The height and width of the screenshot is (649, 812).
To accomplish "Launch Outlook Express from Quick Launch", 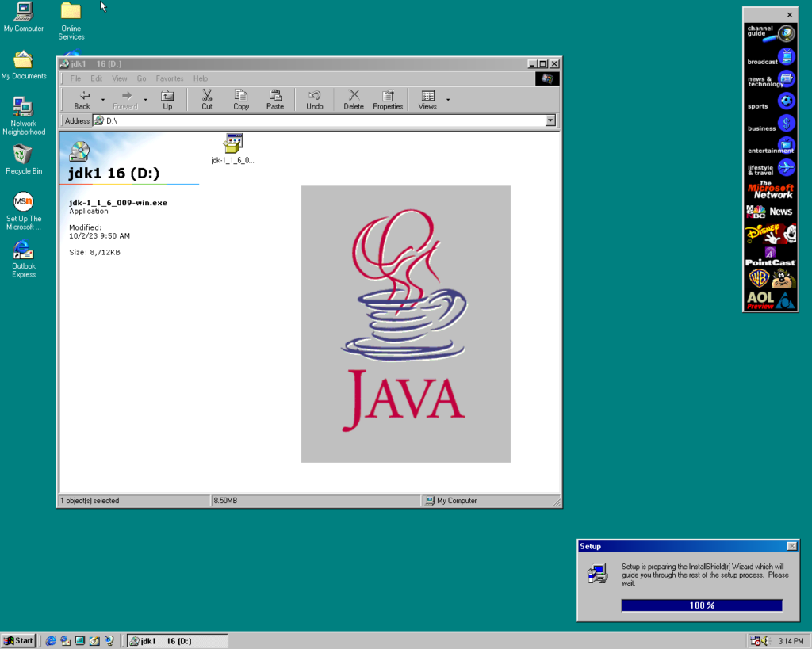I will coord(65,641).
